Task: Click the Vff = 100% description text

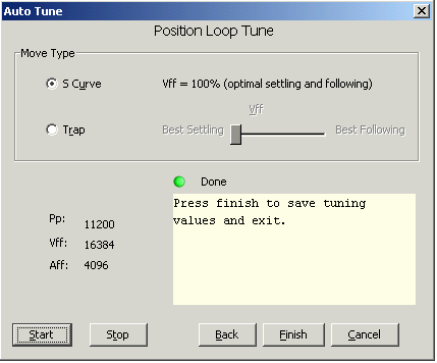Action: coord(267,84)
